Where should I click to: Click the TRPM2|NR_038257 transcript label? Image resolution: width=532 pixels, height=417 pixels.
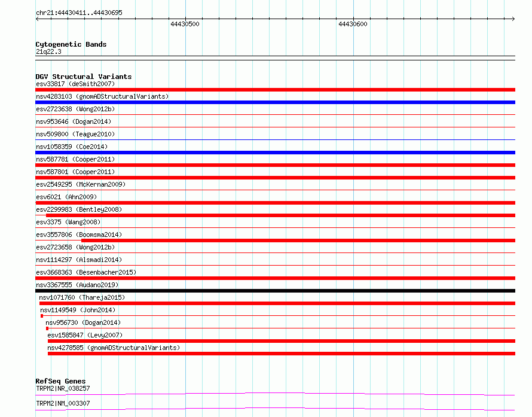[63, 388]
